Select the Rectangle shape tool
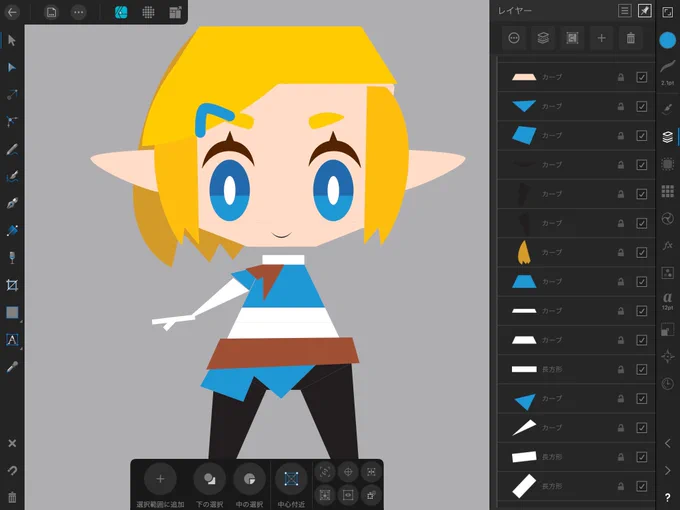The width and height of the screenshot is (680, 510). point(12,312)
